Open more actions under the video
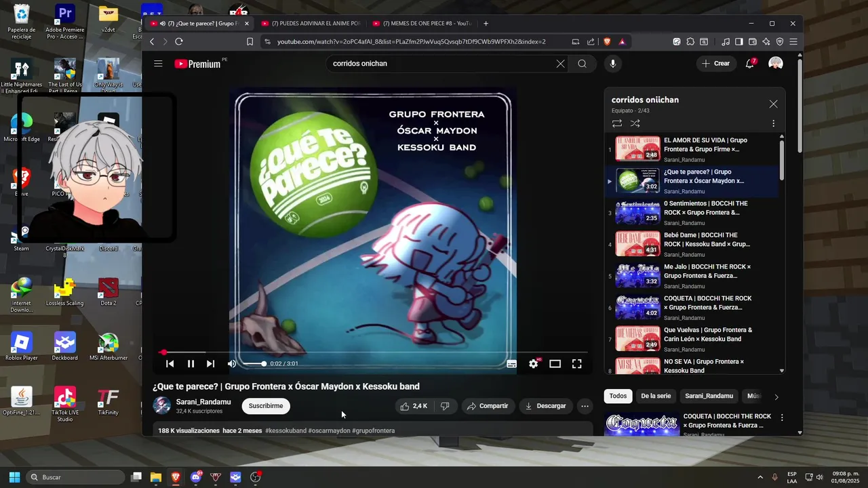Screen dimensions: 868x488 point(585,406)
